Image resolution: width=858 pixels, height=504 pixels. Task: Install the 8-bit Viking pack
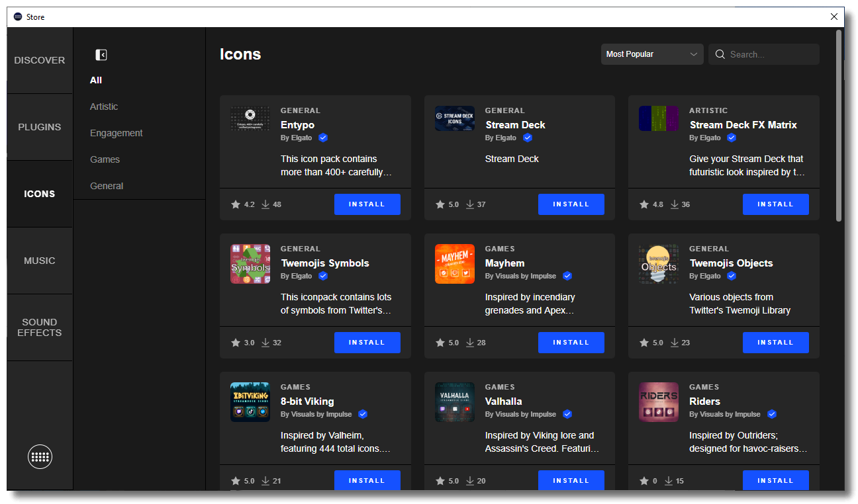click(367, 480)
